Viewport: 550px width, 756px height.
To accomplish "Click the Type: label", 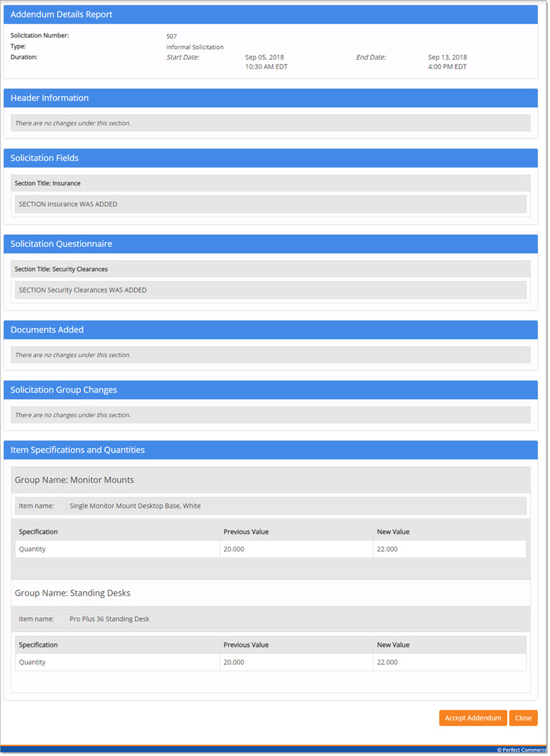I will 18,46.
